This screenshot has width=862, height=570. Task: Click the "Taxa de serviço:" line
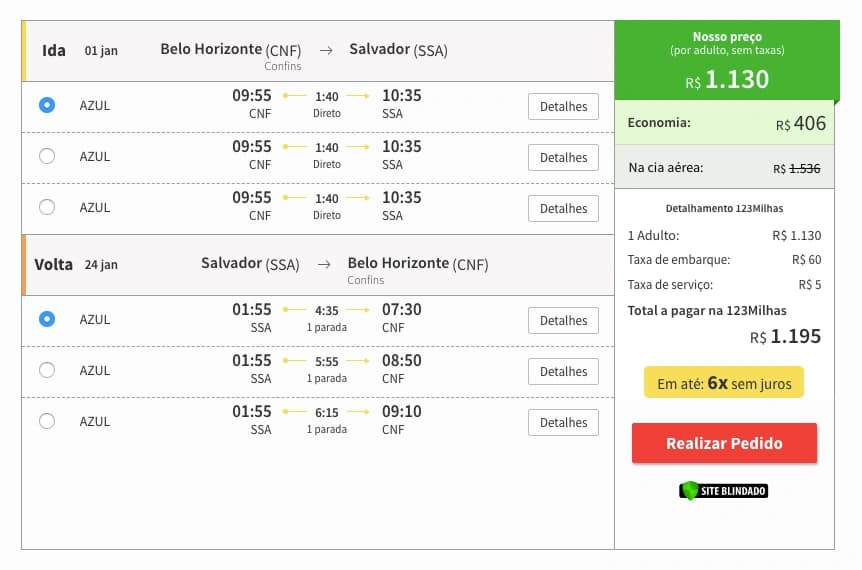point(725,285)
